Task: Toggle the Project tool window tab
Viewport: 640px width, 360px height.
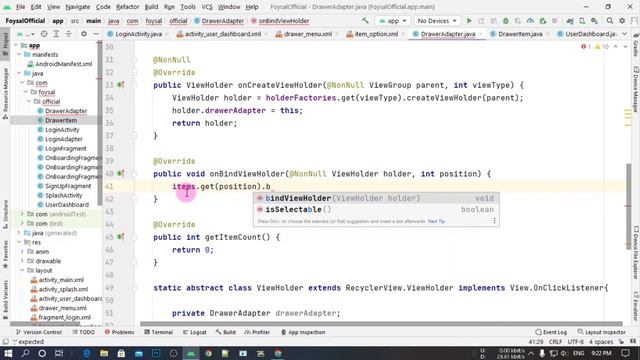Action: [5, 44]
